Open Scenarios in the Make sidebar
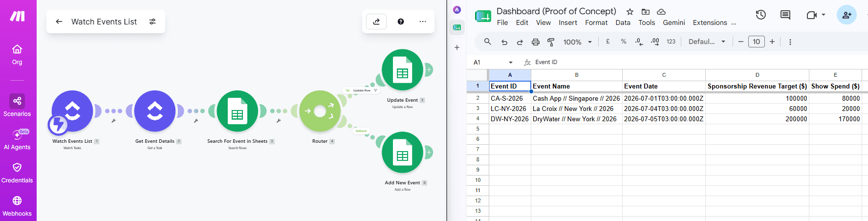 click(x=17, y=106)
